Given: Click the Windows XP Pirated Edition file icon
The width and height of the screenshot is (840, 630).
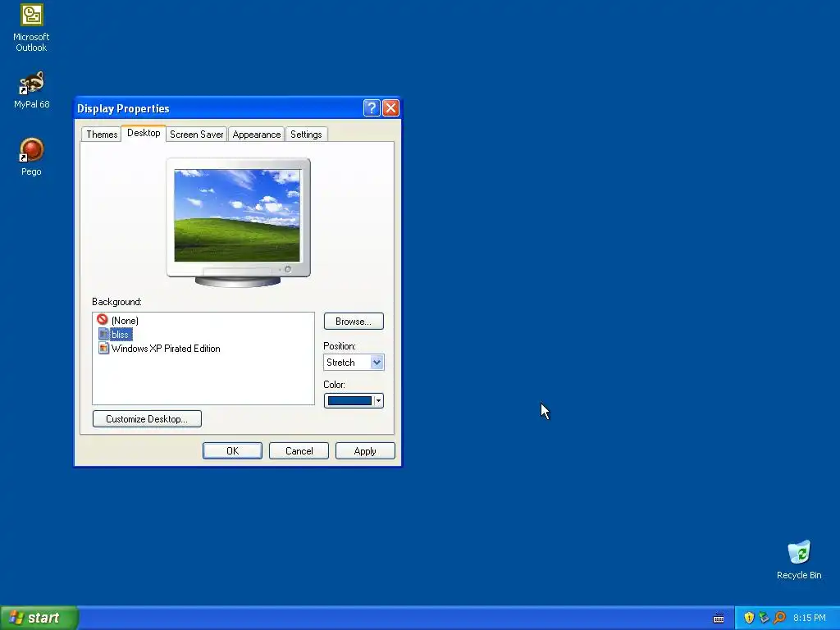Looking at the screenshot, I should pos(103,348).
